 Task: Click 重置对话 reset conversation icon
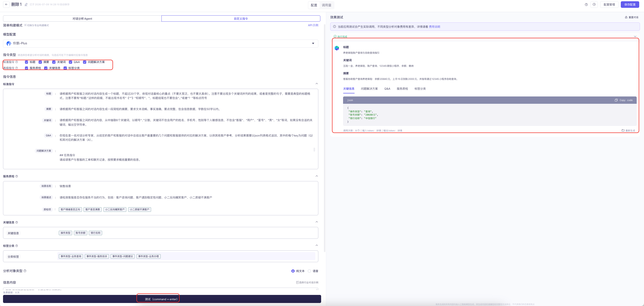(626, 17)
